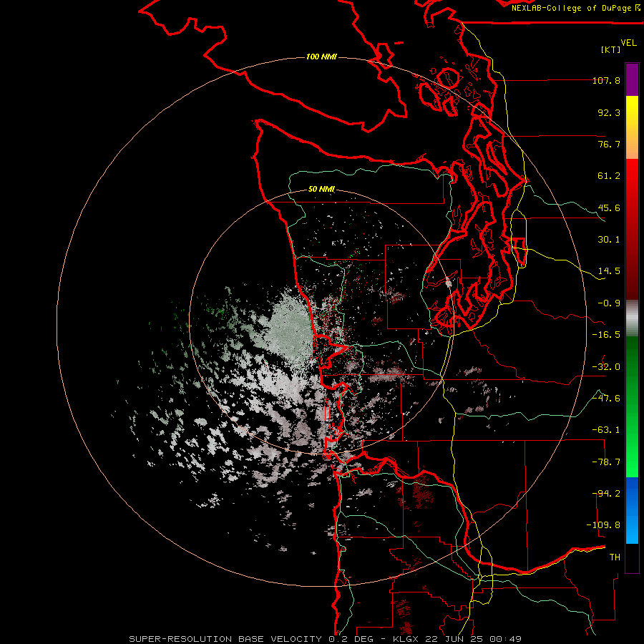The image size is (644, 644).
Task: Click the VEL legend title
Action: pos(628,43)
